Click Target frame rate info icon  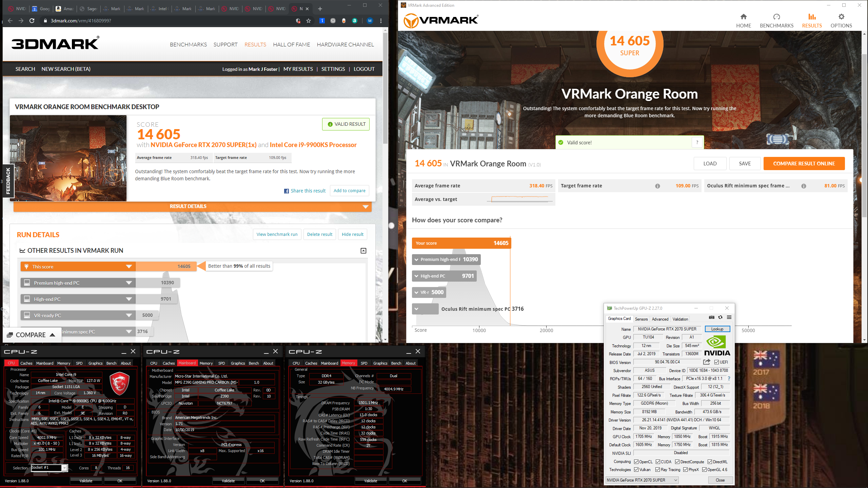tap(657, 186)
